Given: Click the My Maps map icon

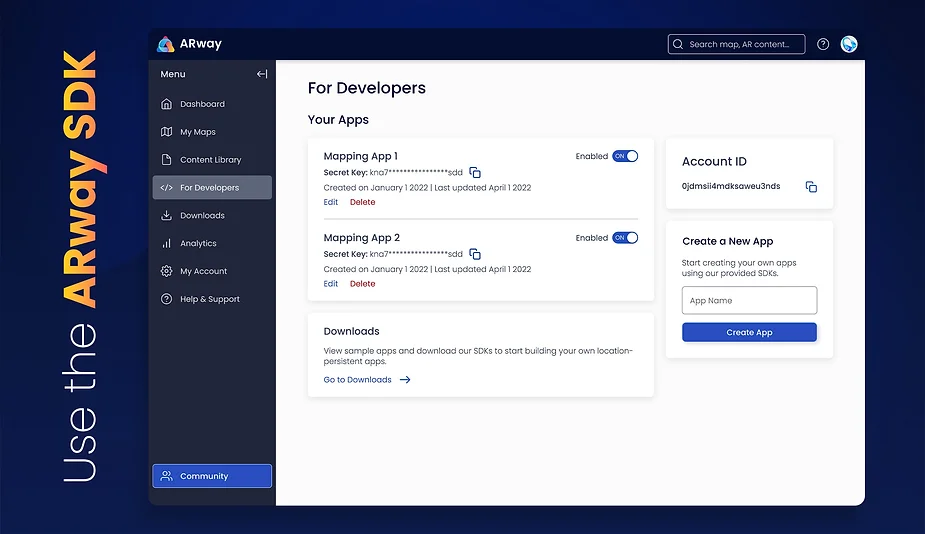Looking at the screenshot, I should tap(166, 132).
